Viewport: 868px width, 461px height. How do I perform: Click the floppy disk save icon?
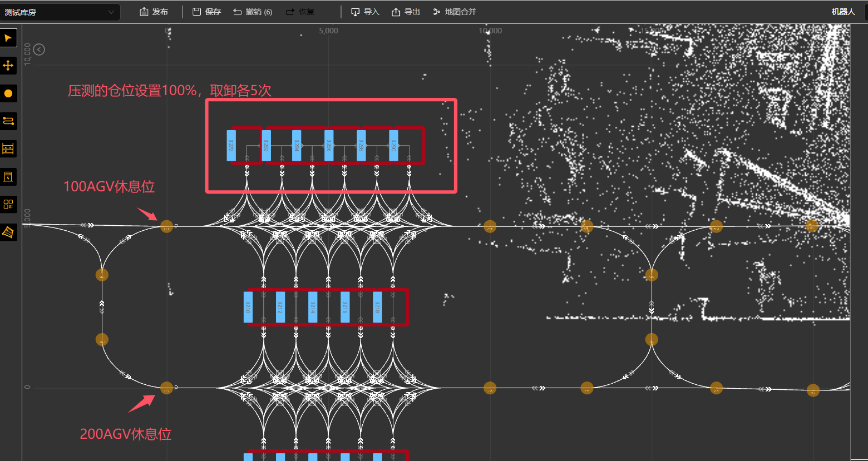[x=196, y=12]
